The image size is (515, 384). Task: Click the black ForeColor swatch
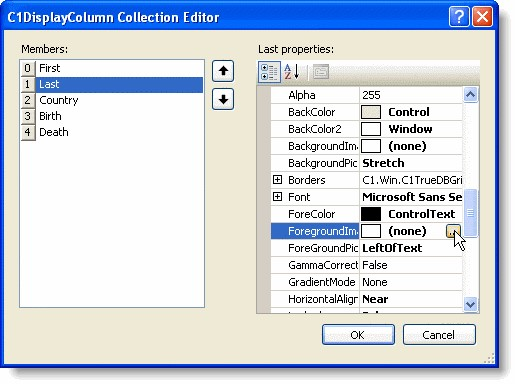[x=371, y=214]
